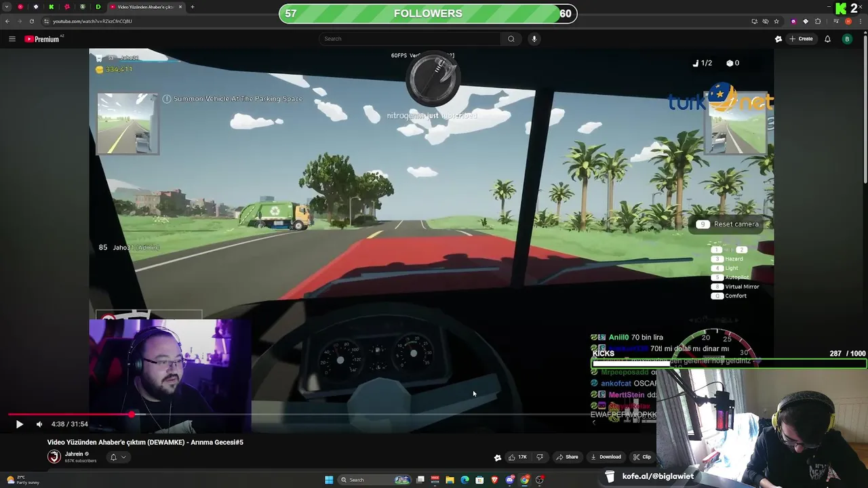Image resolution: width=868 pixels, height=488 pixels.
Task: Open a new browser tab
Action: pyautogui.click(x=193, y=7)
